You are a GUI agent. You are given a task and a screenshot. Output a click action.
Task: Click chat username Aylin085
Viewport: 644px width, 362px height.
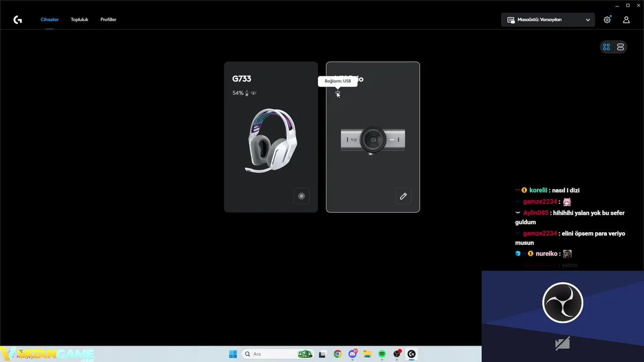[535, 213]
